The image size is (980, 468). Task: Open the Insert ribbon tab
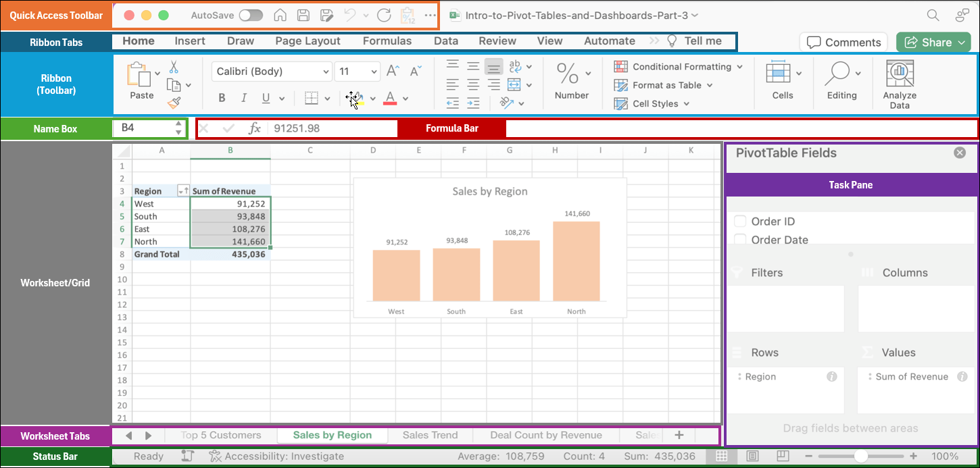[x=190, y=41]
